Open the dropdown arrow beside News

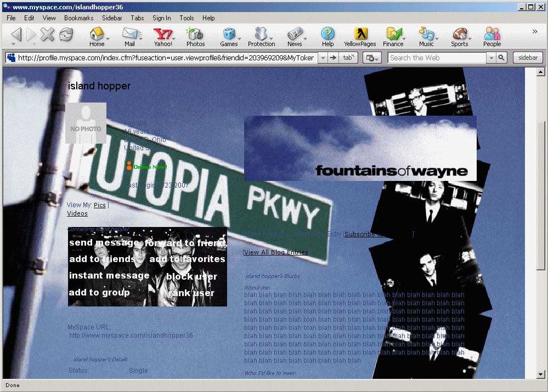[x=305, y=38]
